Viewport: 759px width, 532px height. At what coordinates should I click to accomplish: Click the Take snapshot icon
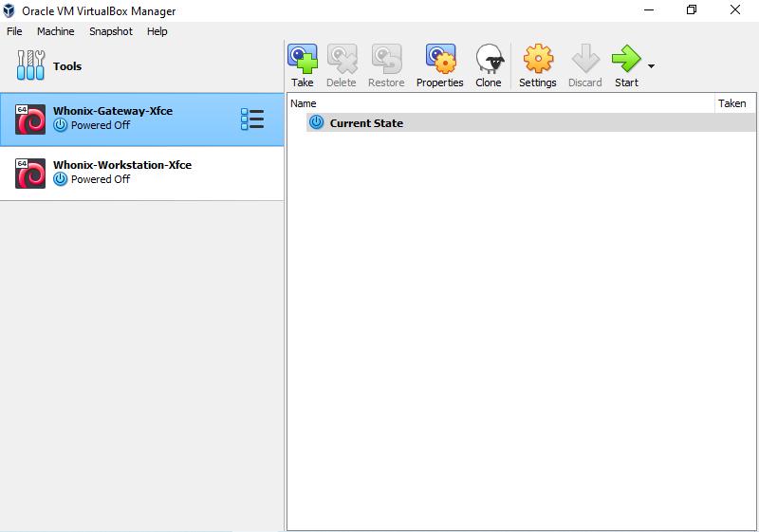tap(303, 60)
